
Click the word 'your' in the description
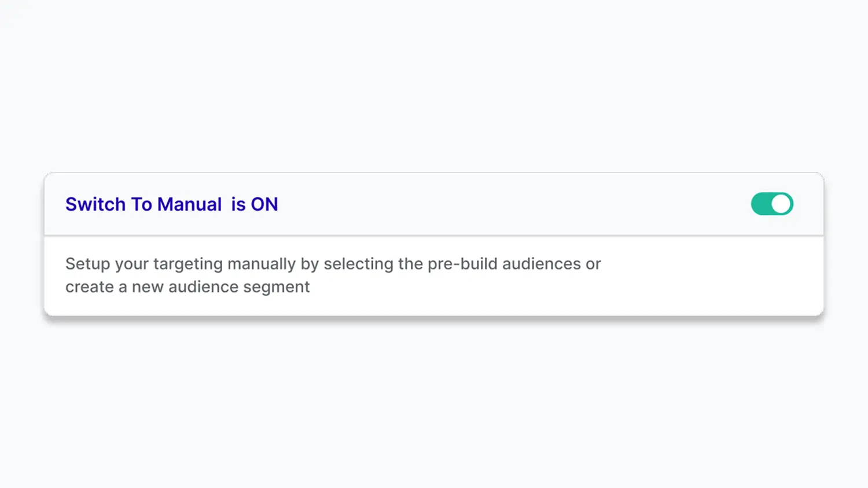pyautogui.click(x=131, y=264)
